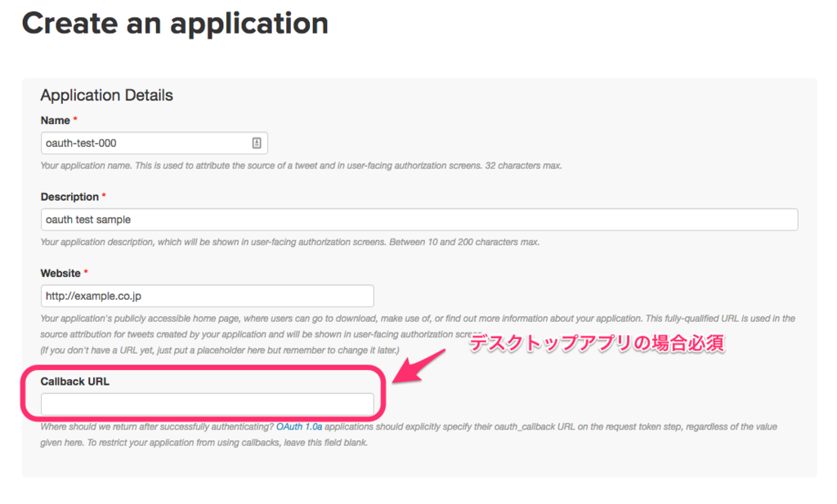Image resolution: width=837 pixels, height=504 pixels.
Task: Open the OAuth 1.0a link
Action: 299,426
